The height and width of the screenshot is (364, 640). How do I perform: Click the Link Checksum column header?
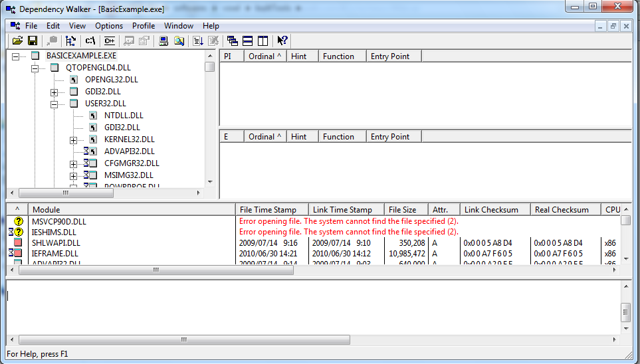[495, 210]
